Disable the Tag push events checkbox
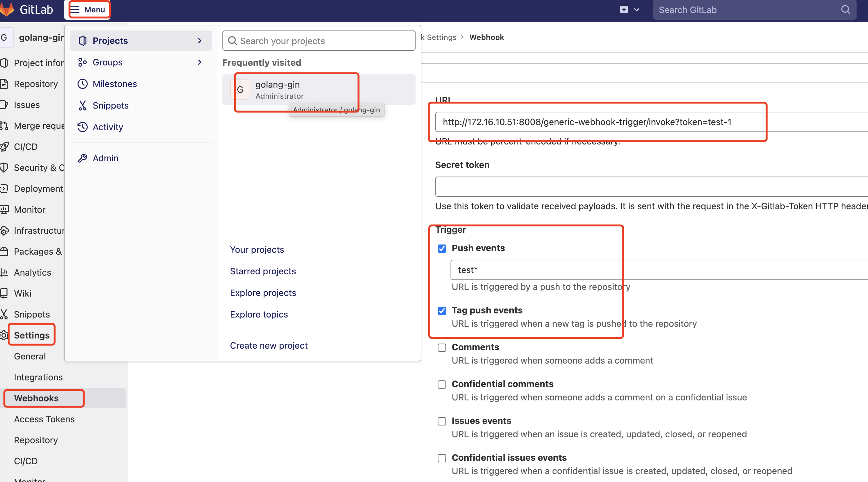Viewport: 868px width, 482px height. pos(442,311)
